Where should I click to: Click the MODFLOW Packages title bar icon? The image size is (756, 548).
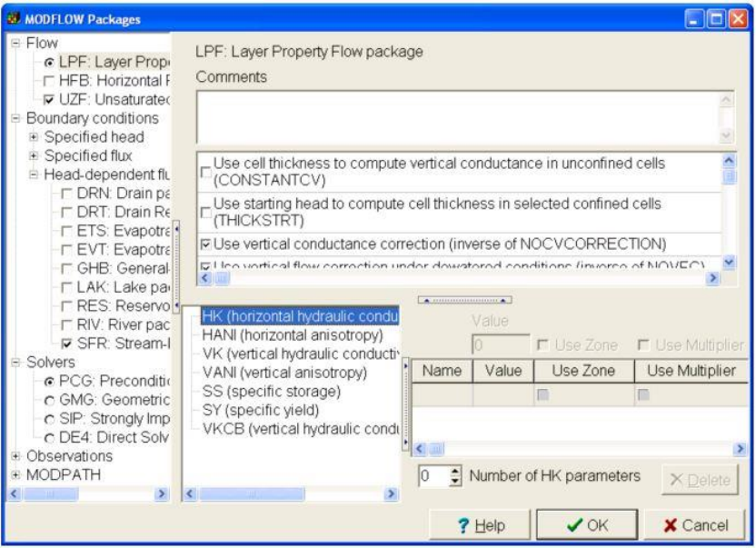point(14,18)
